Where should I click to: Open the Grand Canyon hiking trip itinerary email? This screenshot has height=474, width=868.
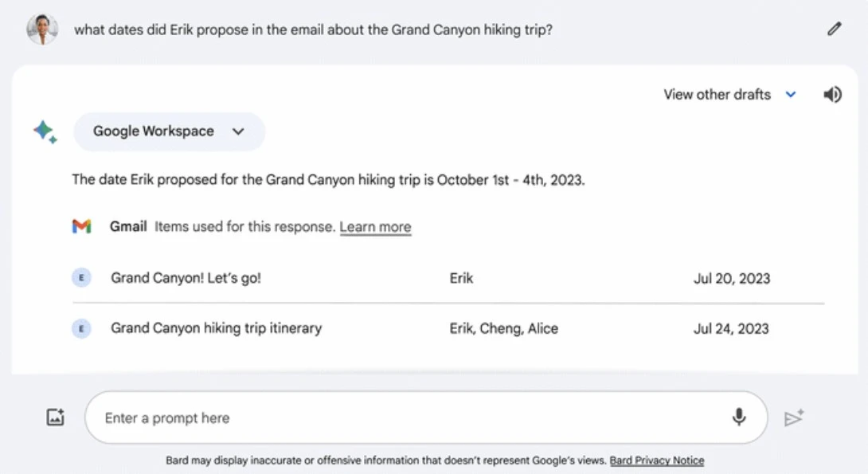point(216,328)
